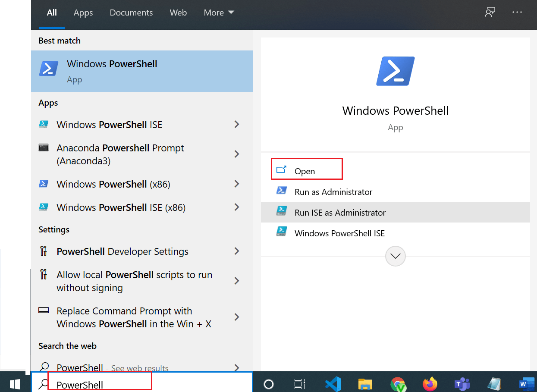Launch Anaconda Powershell Prompt
537x392 pixels.
pyautogui.click(x=120, y=154)
